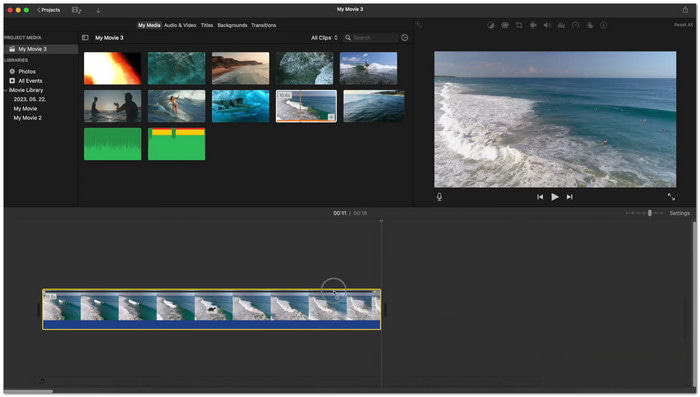
Task: Open Clip Filter and Audio Effects
Action: [590, 25]
